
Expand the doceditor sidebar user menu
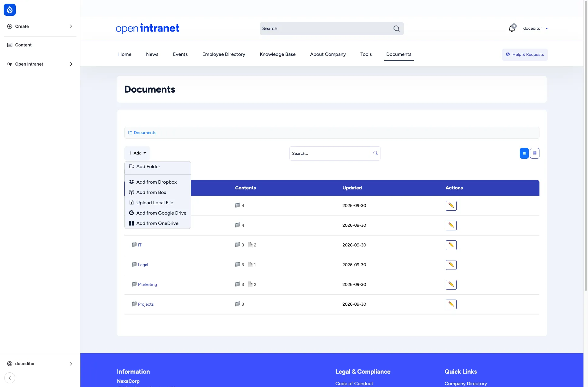click(x=40, y=364)
